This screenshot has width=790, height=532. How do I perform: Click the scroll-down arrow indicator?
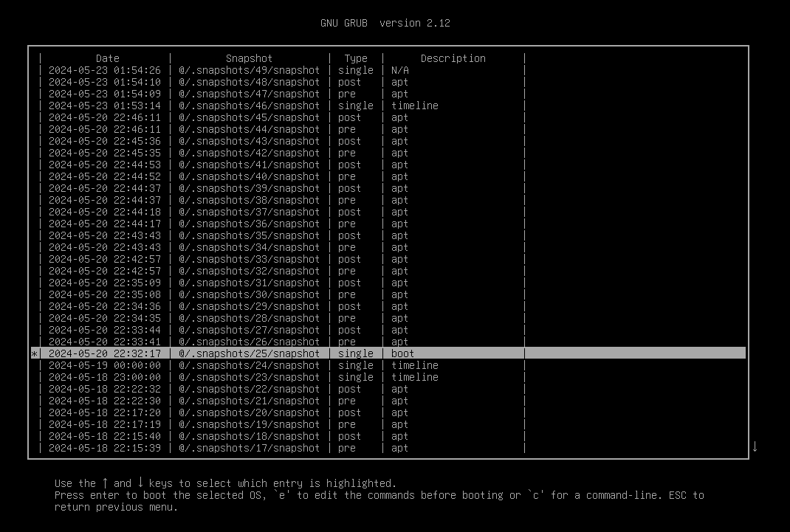tap(755, 446)
